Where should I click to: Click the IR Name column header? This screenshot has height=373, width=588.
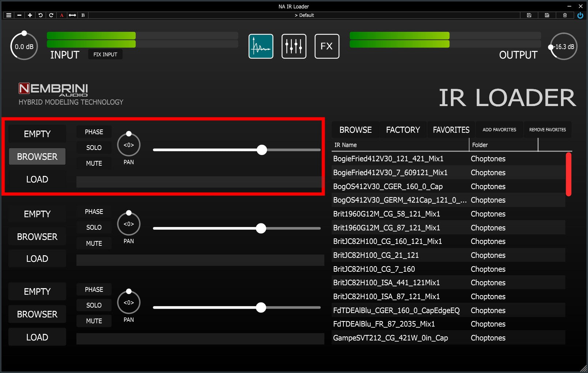(x=400, y=145)
